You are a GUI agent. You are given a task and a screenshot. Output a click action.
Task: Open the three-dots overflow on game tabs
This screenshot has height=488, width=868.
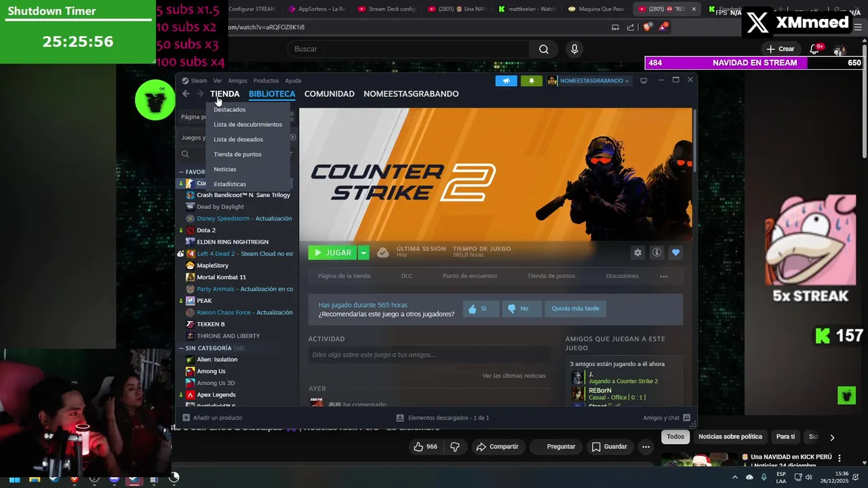[x=663, y=276]
